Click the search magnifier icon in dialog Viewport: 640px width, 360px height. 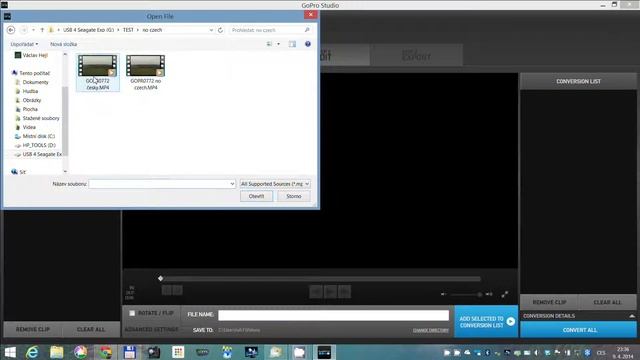[x=307, y=30]
